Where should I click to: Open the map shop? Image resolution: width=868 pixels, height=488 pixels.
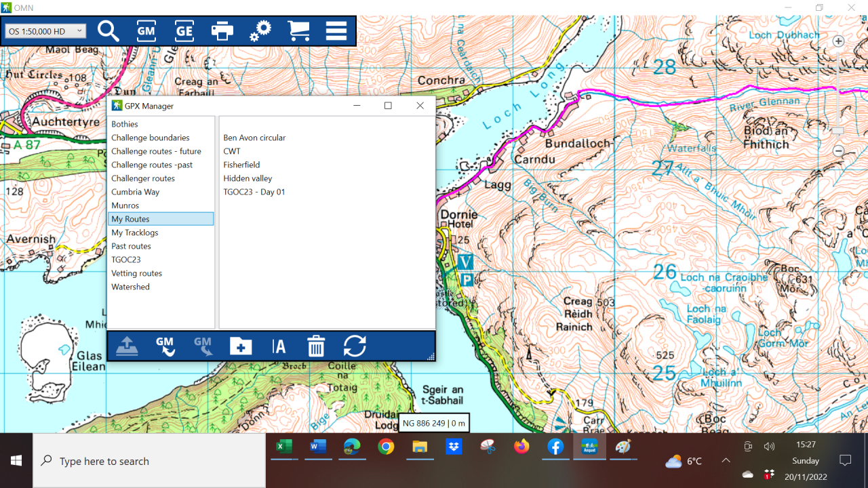298,30
